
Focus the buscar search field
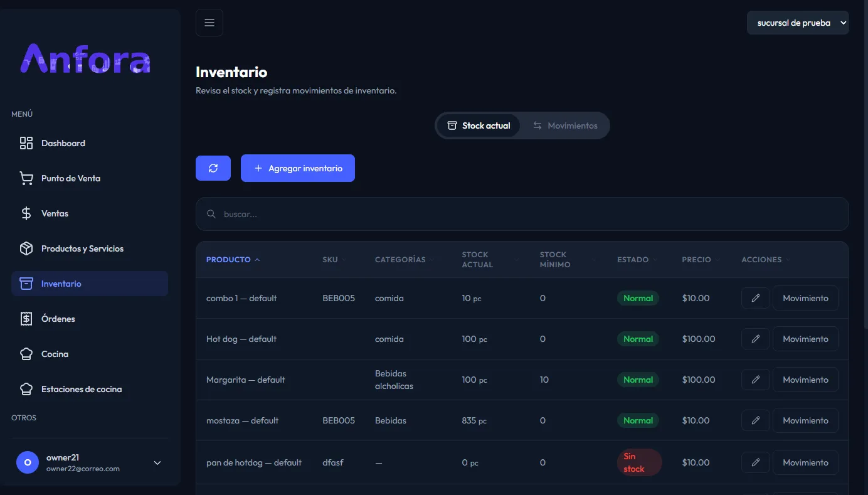tap(522, 214)
